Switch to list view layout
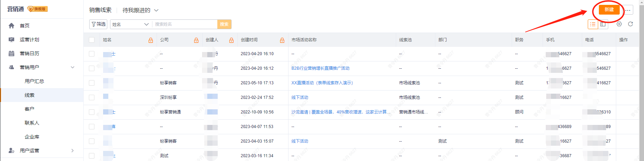This screenshot has height=161, width=644. pyautogui.click(x=593, y=24)
